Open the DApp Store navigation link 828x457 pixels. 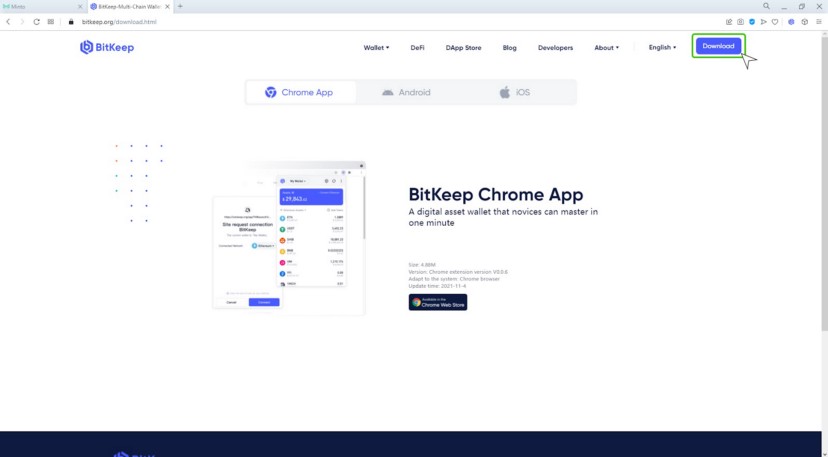click(x=463, y=48)
